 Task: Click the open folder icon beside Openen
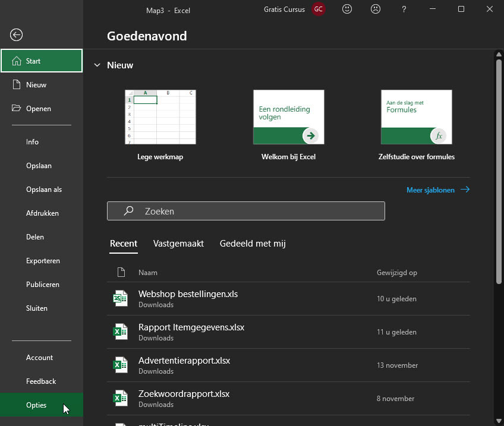coord(17,108)
